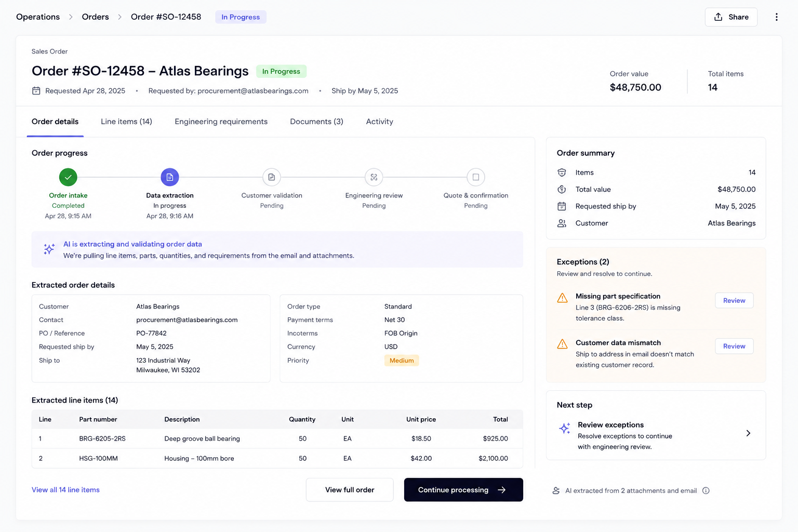Open Review exceptions via the chevron arrow
The image size is (798, 532).
[x=748, y=433]
